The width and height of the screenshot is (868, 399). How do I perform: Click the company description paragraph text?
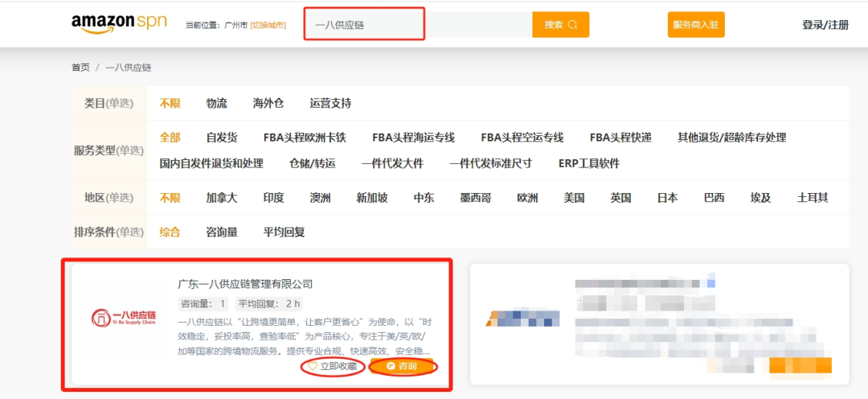click(305, 336)
